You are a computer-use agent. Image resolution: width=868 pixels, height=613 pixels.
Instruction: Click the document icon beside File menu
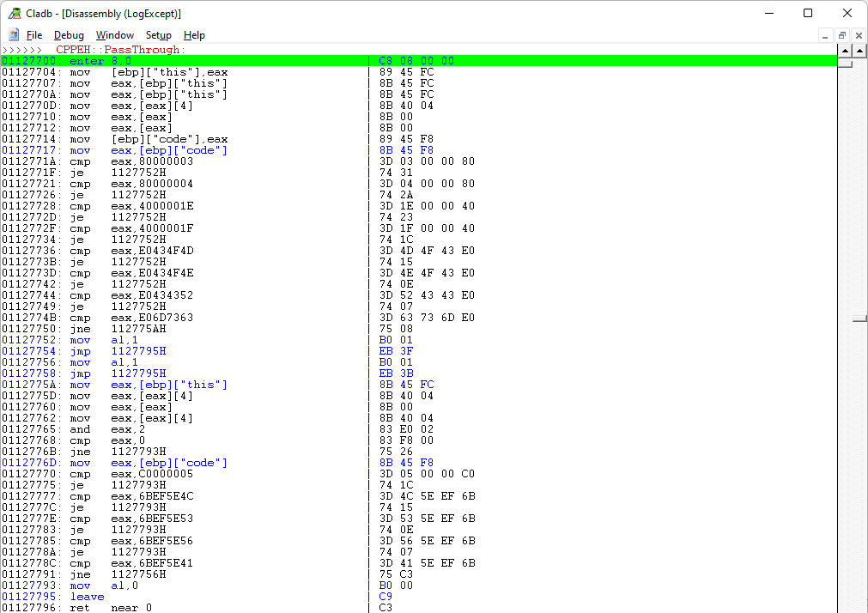[x=14, y=35]
